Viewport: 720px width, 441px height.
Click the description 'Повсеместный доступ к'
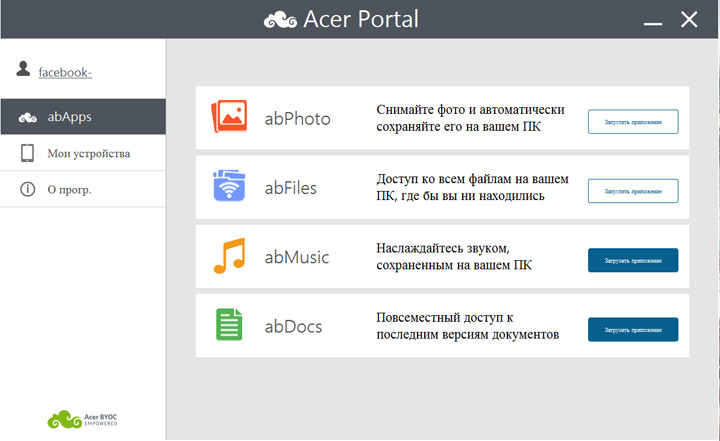pyautogui.click(x=444, y=318)
